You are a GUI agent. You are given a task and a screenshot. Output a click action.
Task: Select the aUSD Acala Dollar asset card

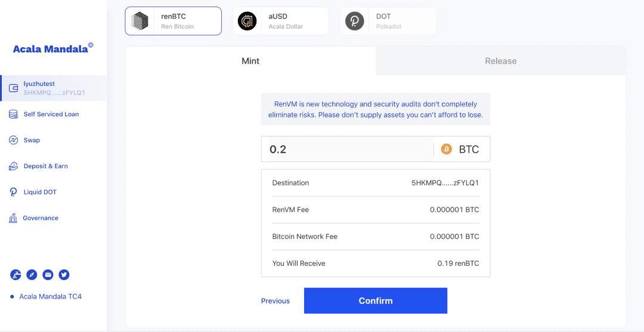click(x=280, y=21)
